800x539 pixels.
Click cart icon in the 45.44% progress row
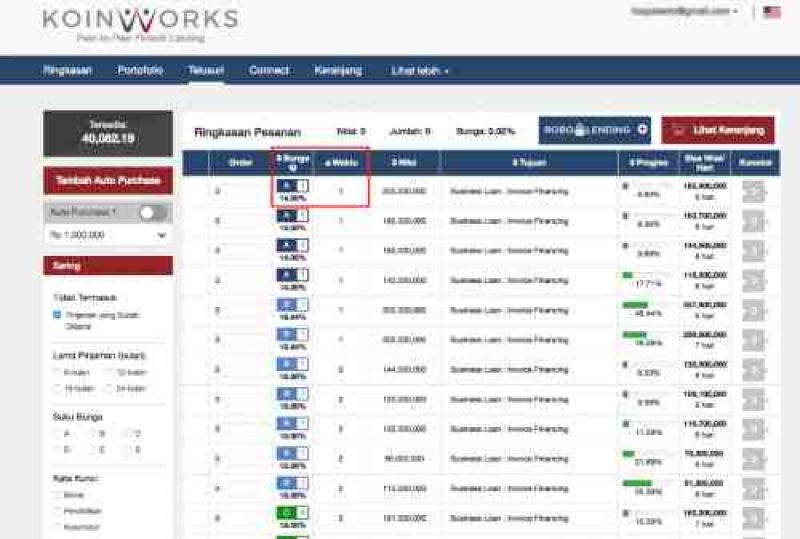pyautogui.click(x=754, y=310)
